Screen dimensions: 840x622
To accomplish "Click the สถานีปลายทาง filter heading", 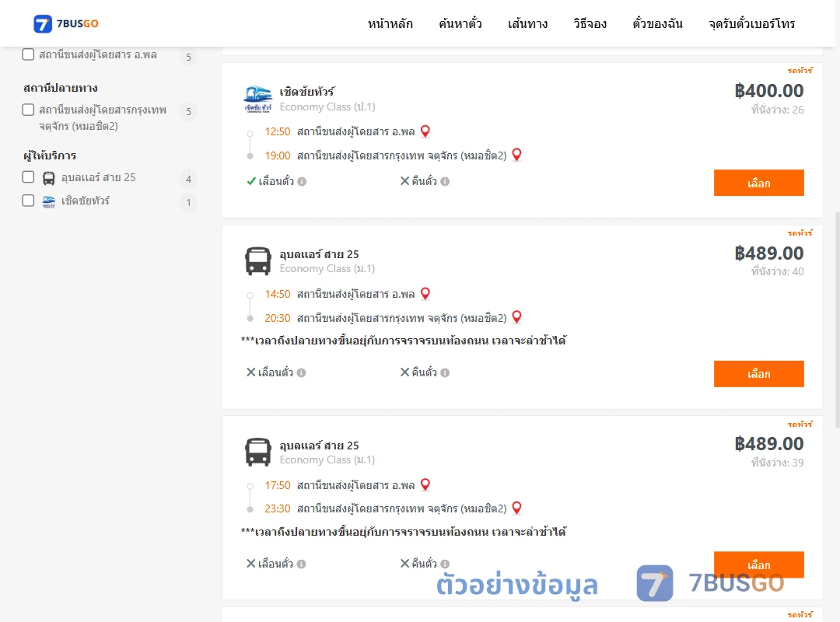I will 61,88.
